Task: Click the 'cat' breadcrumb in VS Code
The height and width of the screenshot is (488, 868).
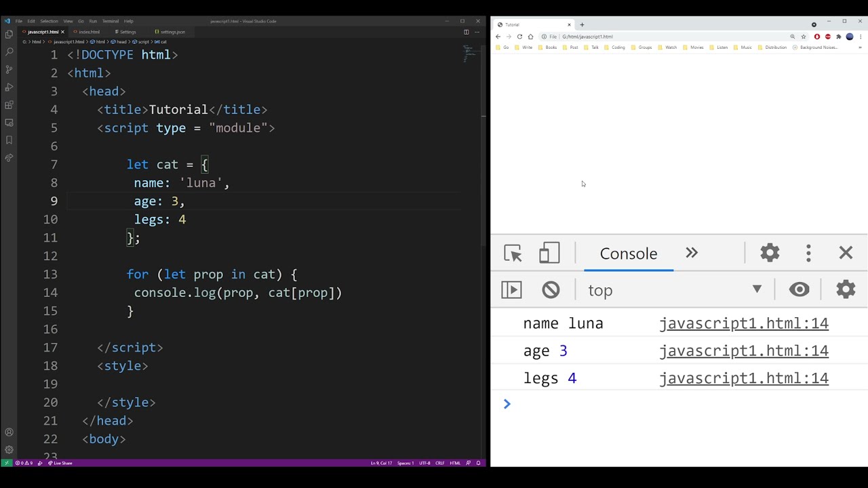Action: pos(161,42)
